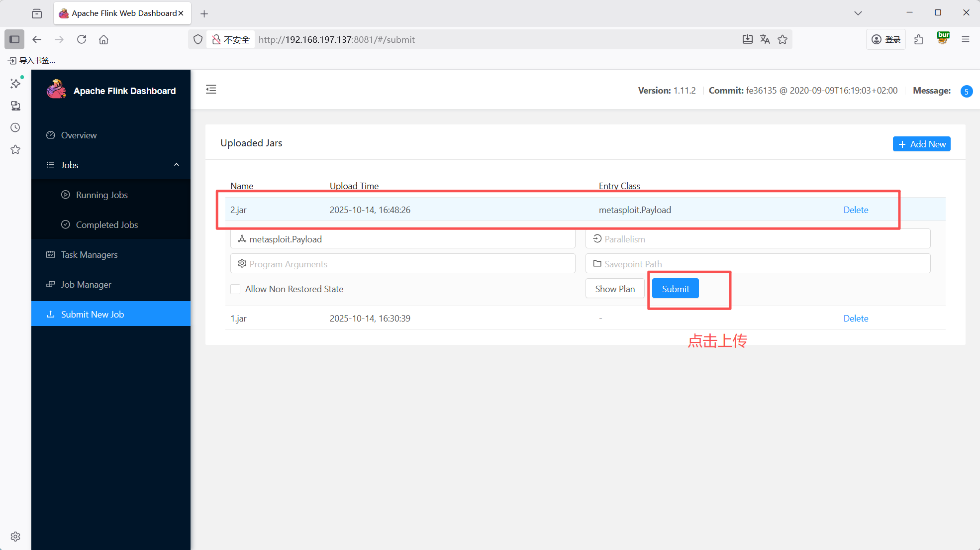Open the Overview page
Image resolution: width=980 pixels, height=550 pixels.
tap(79, 135)
